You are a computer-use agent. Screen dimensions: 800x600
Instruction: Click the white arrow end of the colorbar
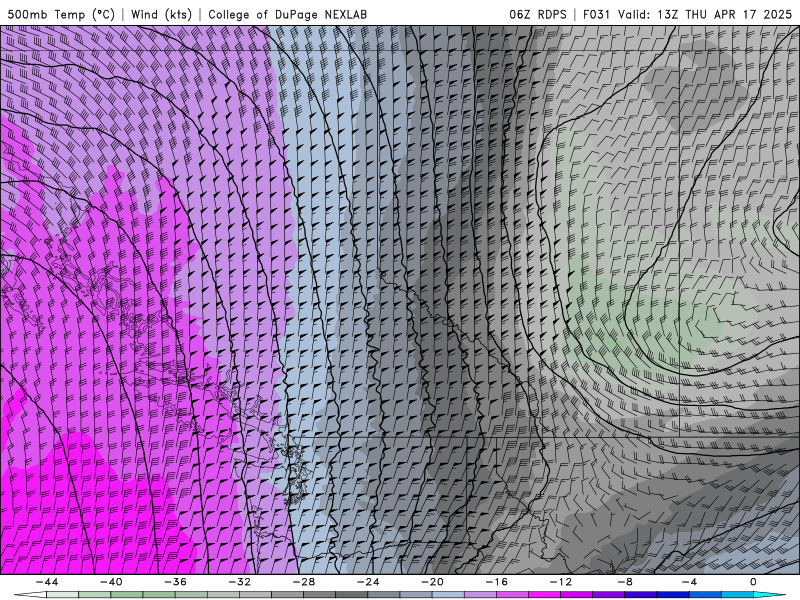tap(31, 595)
